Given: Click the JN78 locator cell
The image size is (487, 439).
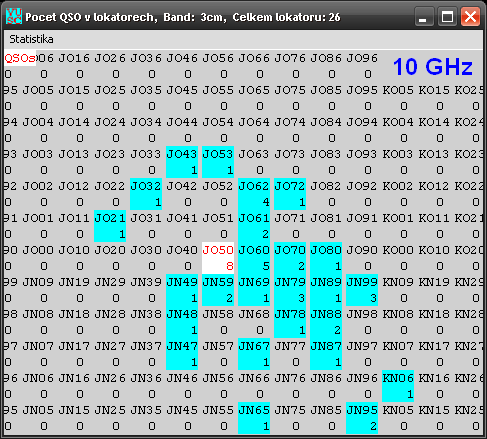Looking at the screenshot, I should tap(290, 322).
